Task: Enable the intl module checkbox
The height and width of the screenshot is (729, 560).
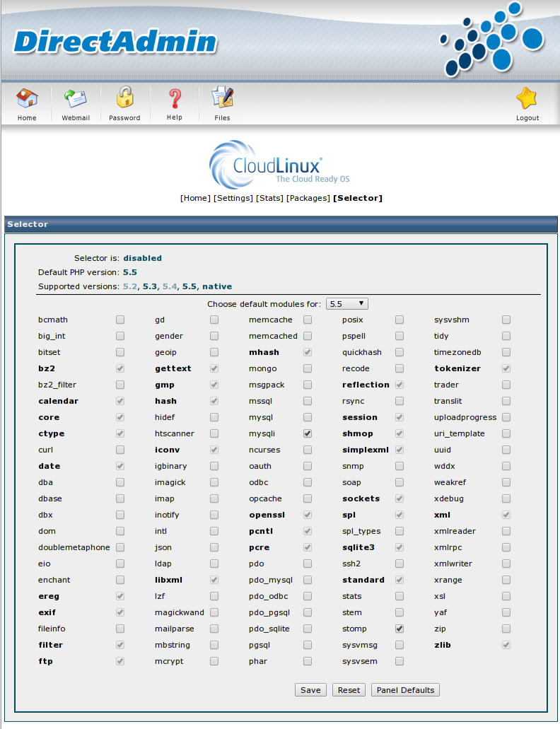Action: click(x=214, y=532)
